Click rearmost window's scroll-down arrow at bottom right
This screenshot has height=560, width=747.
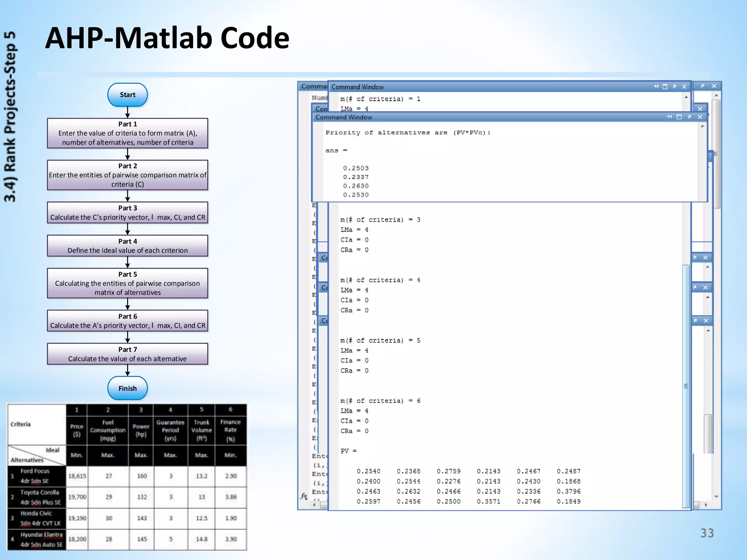pos(716,497)
